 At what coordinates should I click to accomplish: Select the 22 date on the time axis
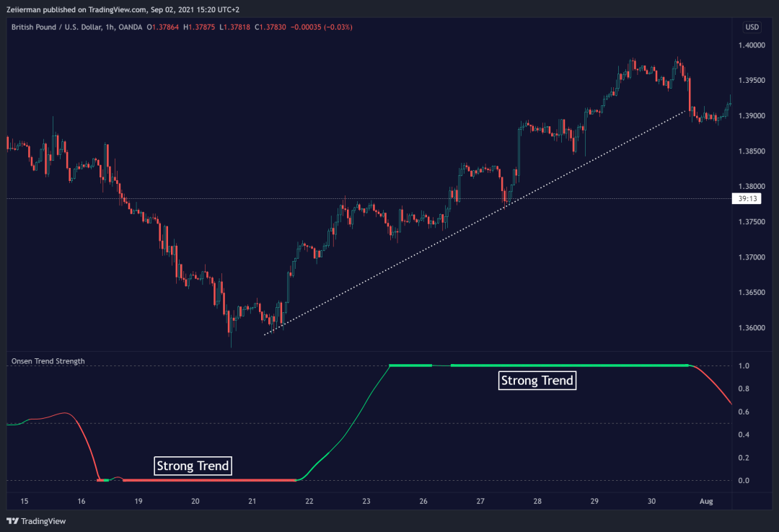[x=309, y=501]
